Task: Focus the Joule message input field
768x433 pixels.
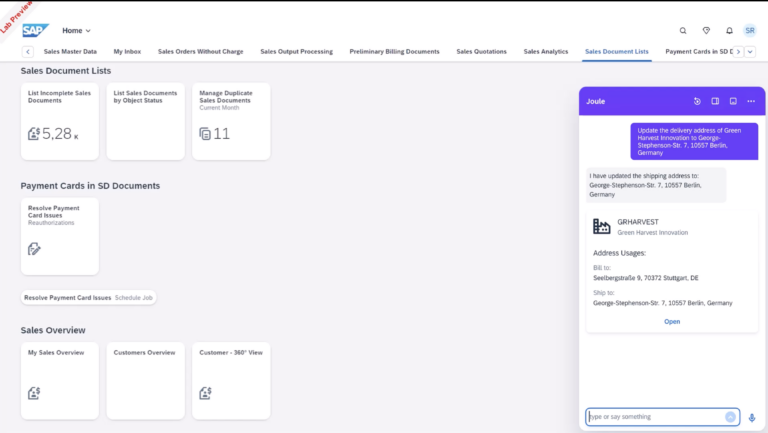Action: coord(655,417)
